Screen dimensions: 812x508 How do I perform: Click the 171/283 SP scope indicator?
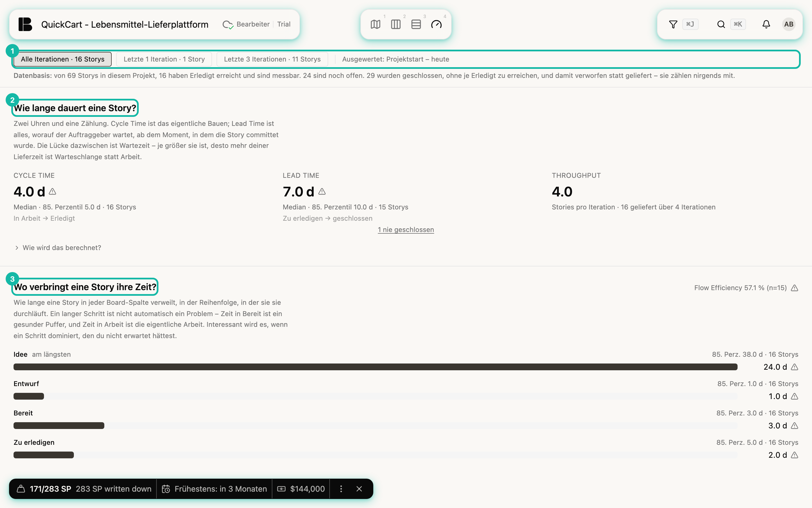[x=50, y=489]
